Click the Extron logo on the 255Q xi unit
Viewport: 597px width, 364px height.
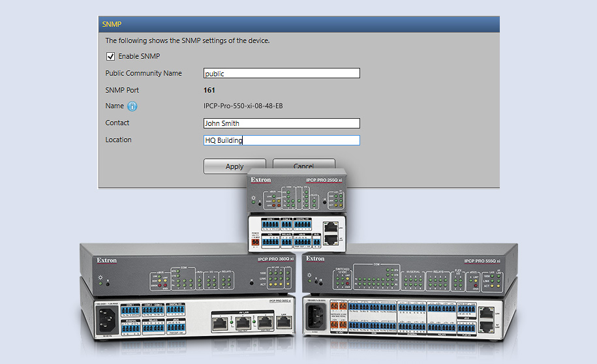pos(261,179)
